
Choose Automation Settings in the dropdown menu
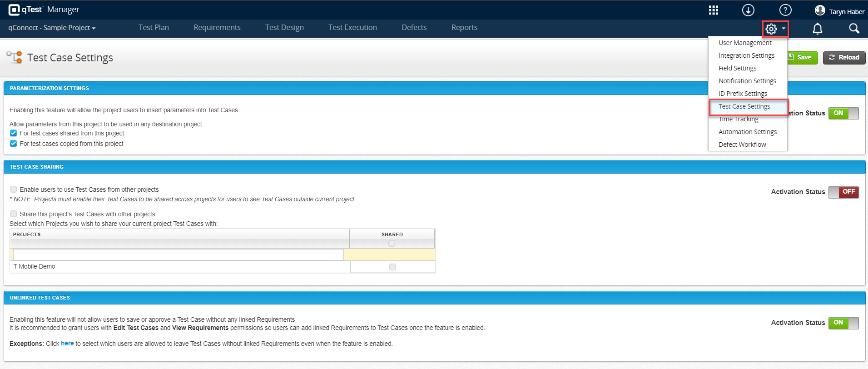pos(748,132)
